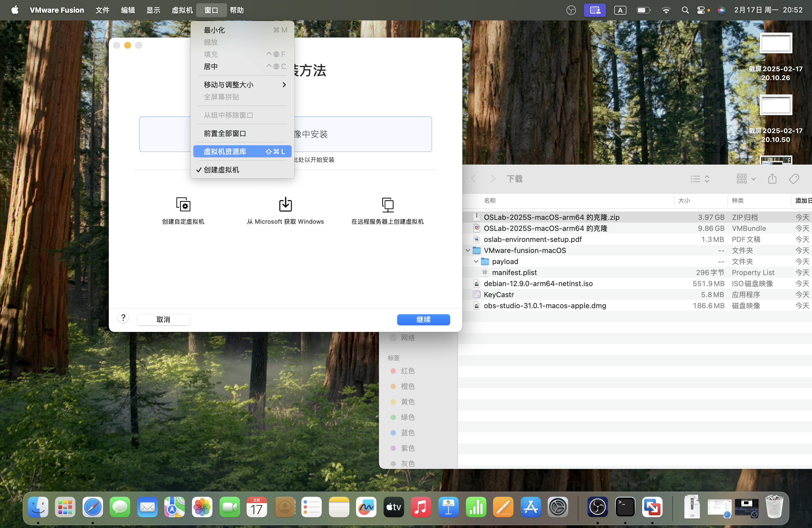Image resolution: width=812 pixels, height=528 pixels.
Task: Click the Wi-Fi status icon
Action: click(666, 10)
